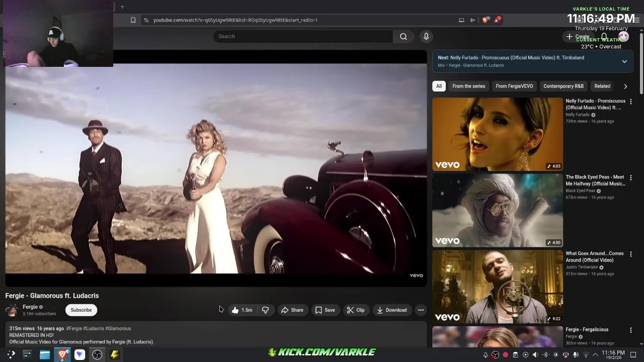Click the show desktop button

[x=633, y=355]
